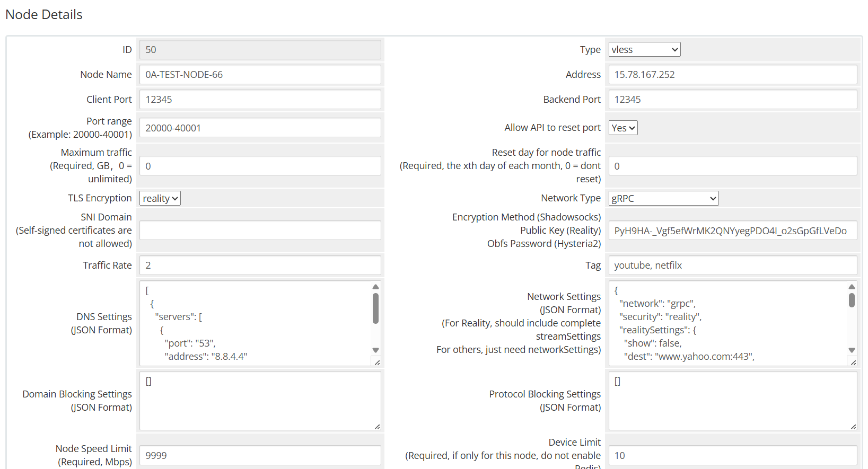The height and width of the screenshot is (469, 868).
Task: Click the Protocol Blocking Settings resize handle
Action: click(x=853, y=427)
